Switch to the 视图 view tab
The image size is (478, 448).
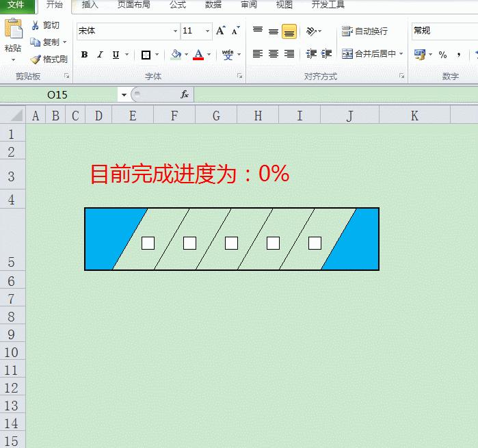point(284,5)
